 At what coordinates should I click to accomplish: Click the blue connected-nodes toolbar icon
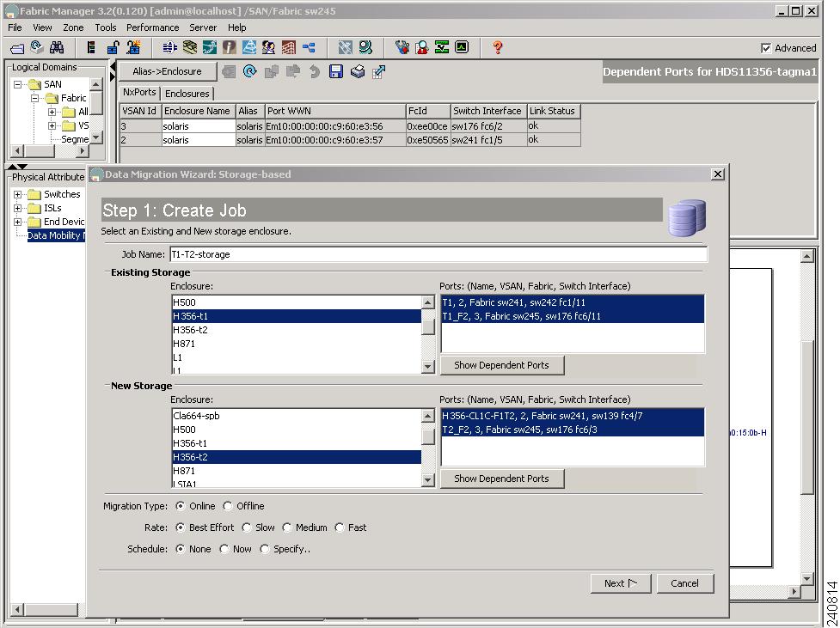pos(310,47)
